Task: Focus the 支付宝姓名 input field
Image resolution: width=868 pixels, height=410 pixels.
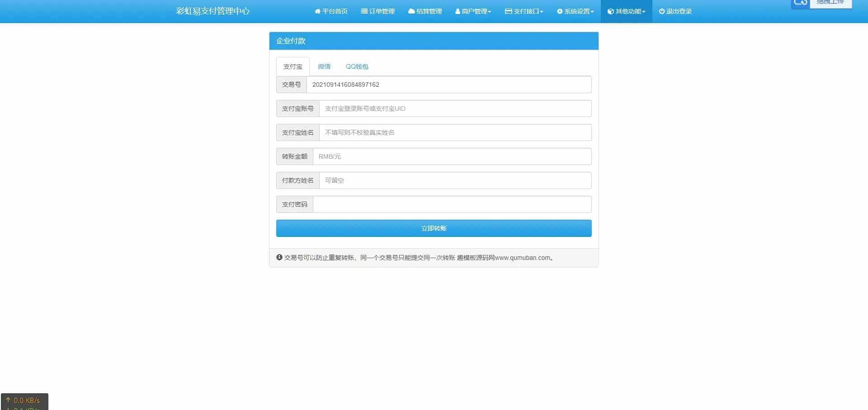Action: (x=455, y=132)
